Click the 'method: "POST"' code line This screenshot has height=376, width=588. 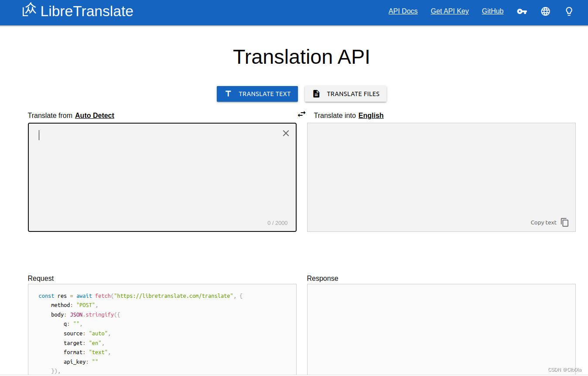click(75, 305)
